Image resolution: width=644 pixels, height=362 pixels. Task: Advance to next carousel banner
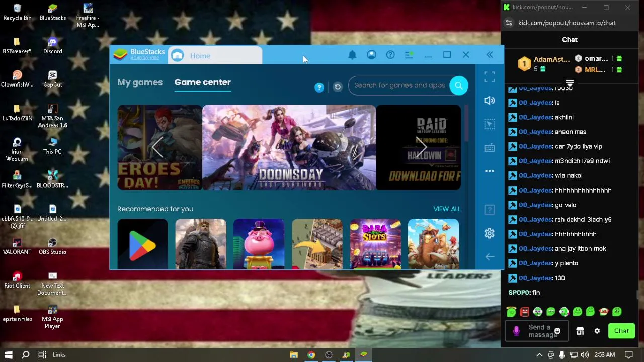click(422, 147)
